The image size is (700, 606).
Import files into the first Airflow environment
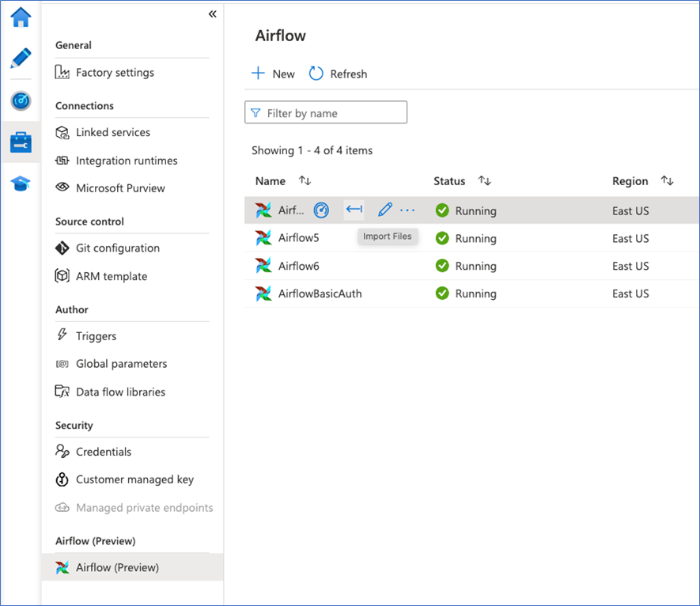pyautogui.click(x=354, y=210)
